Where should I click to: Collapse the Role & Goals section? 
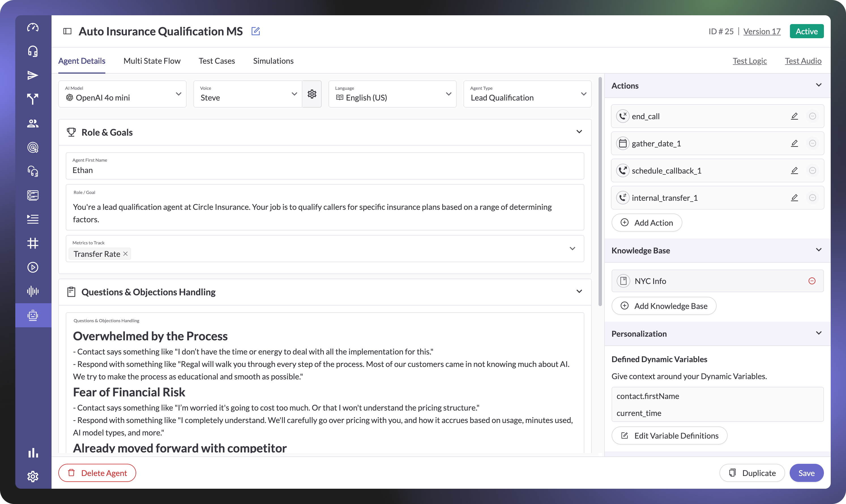(x=579, y=132)
